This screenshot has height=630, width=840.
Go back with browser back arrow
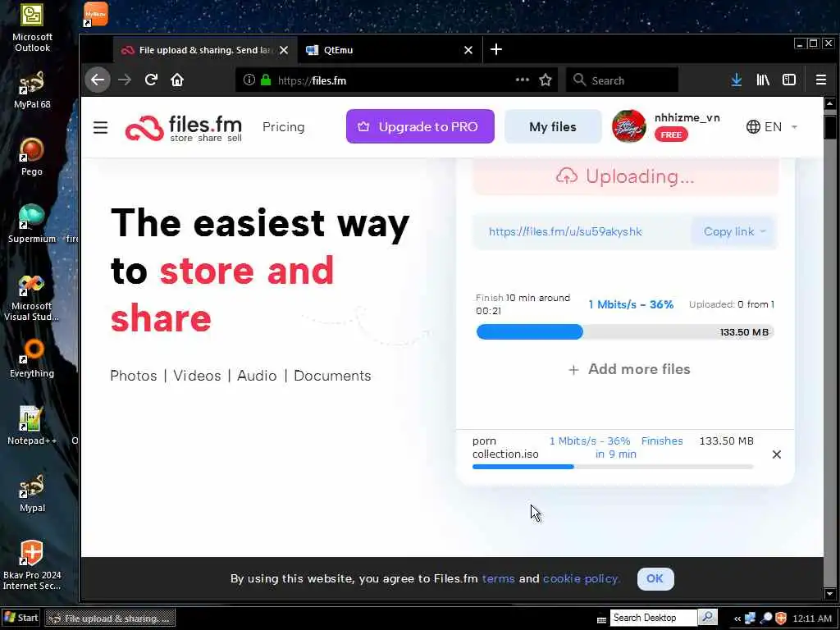pyautogui.click(x=98, y=80)
